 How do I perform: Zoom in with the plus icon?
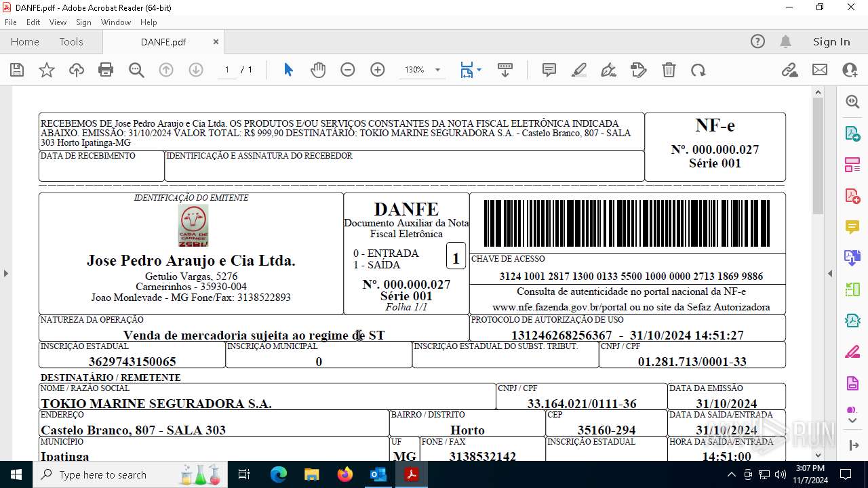378,70
